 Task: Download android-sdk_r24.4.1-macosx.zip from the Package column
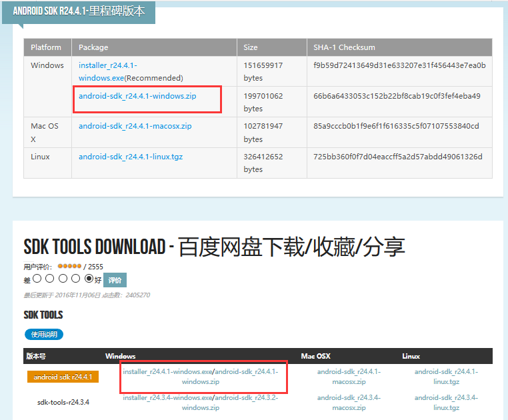(x=135, y=126)
